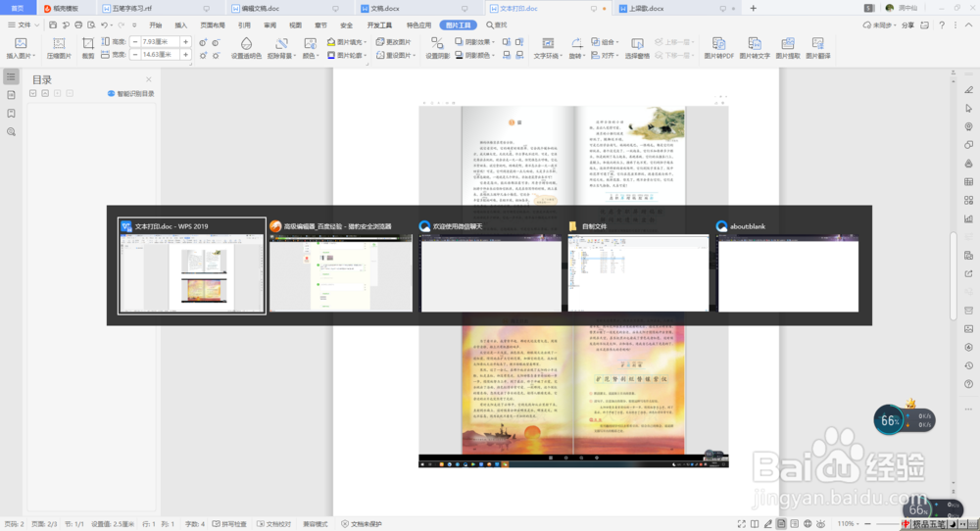Activate the 裁剪 crop tool
The image size is (980, 531).
point(88,48)
